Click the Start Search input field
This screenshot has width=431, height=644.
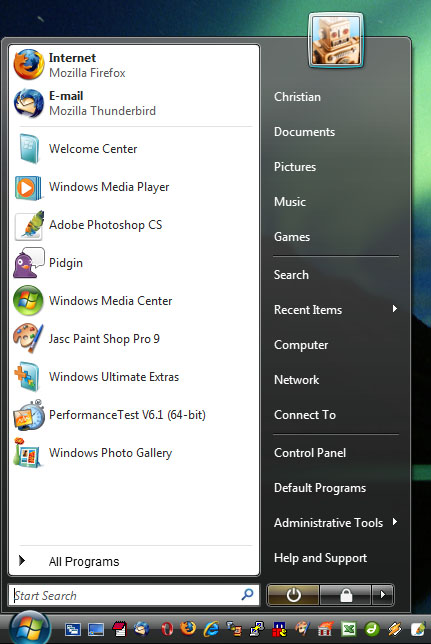click(x=134, y=595)
